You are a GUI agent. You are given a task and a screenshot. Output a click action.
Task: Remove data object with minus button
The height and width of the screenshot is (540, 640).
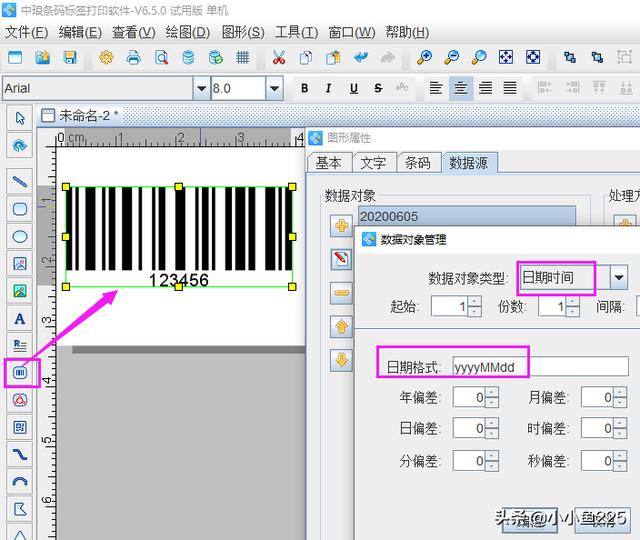342,293
